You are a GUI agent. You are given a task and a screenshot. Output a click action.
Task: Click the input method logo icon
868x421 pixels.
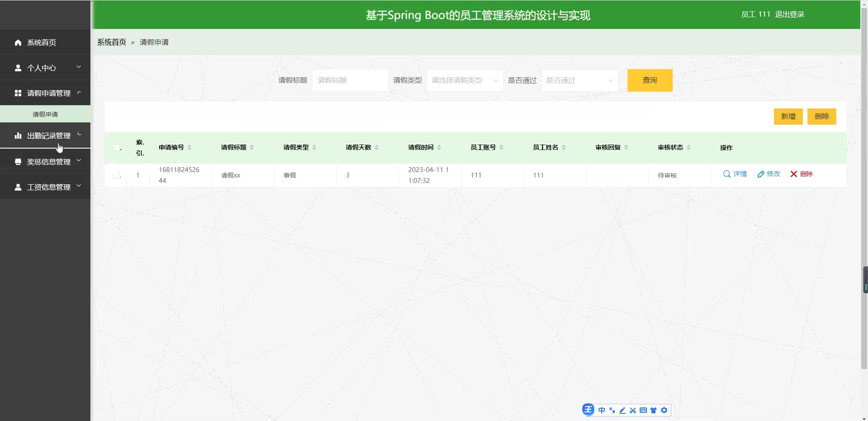pyautogui.click(x=588, y=410)
